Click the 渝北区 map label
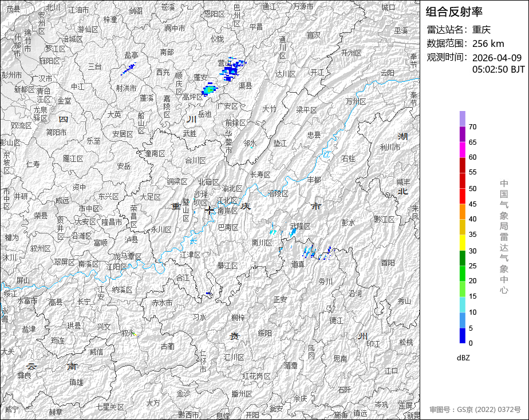The height and width of the screenshot is (420, 529). point(232,188)
